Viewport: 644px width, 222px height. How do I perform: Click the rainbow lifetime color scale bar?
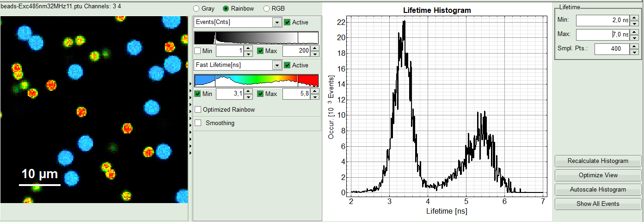pos(257,81)
